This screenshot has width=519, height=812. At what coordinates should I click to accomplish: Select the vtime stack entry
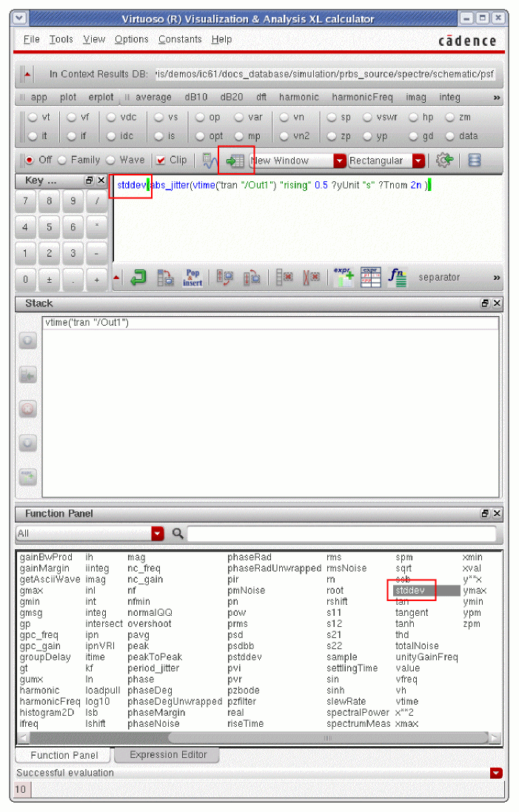click(x=270, y=323)
